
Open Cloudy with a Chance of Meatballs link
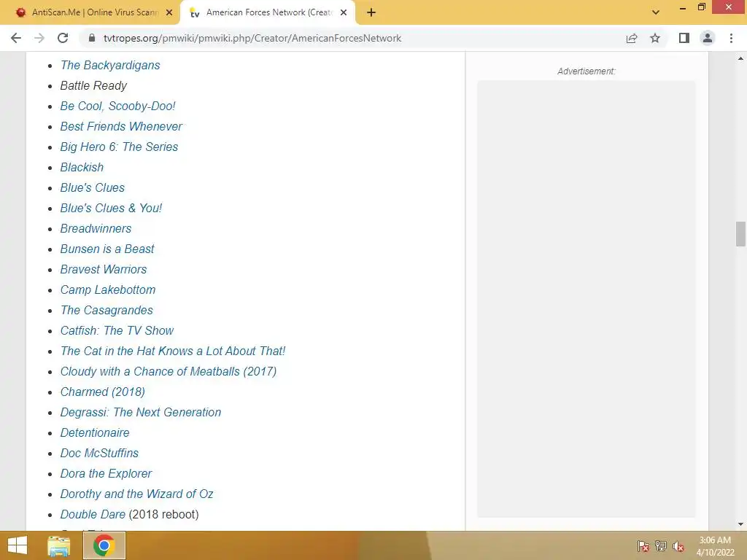(x=169, y=372)
